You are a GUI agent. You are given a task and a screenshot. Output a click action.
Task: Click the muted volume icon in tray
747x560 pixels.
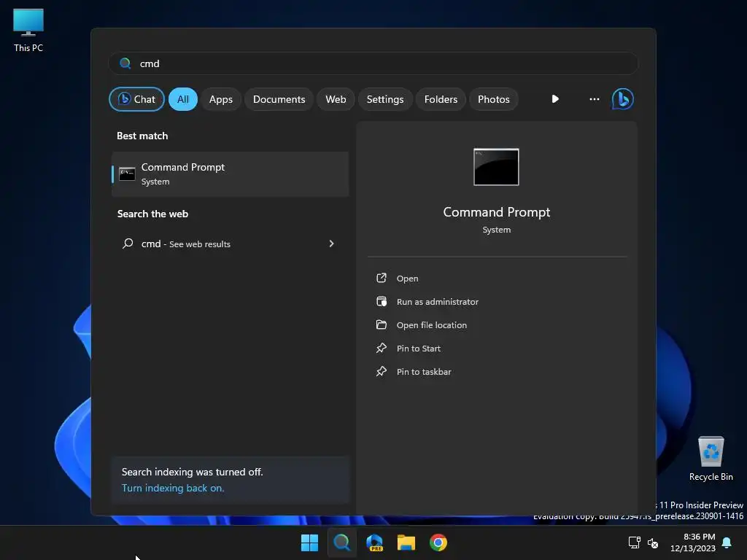(x=653, y=542)
